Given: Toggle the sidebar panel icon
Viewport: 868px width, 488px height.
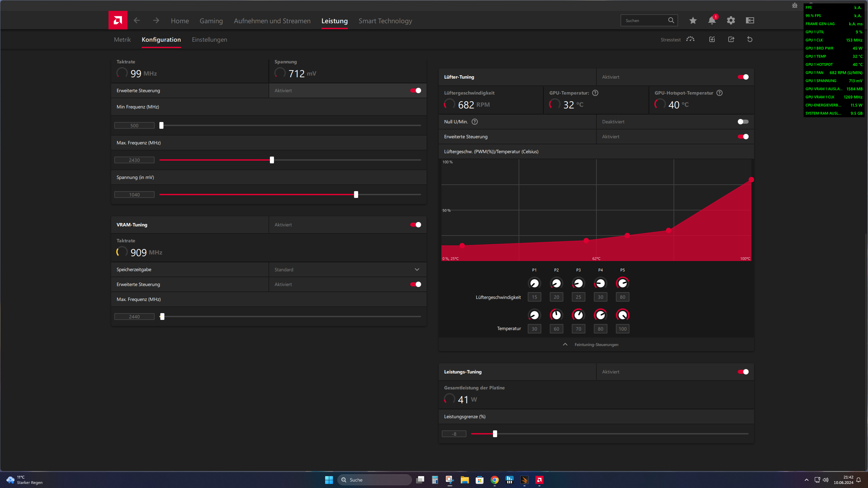Looking at the screenshot, I should [750, 20].
